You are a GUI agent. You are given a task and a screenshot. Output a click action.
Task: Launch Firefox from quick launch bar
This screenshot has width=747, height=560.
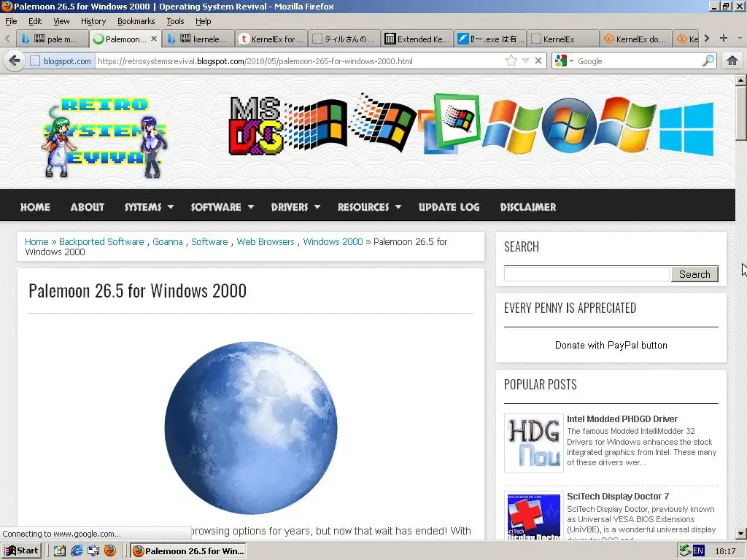[x=110, y=551]
